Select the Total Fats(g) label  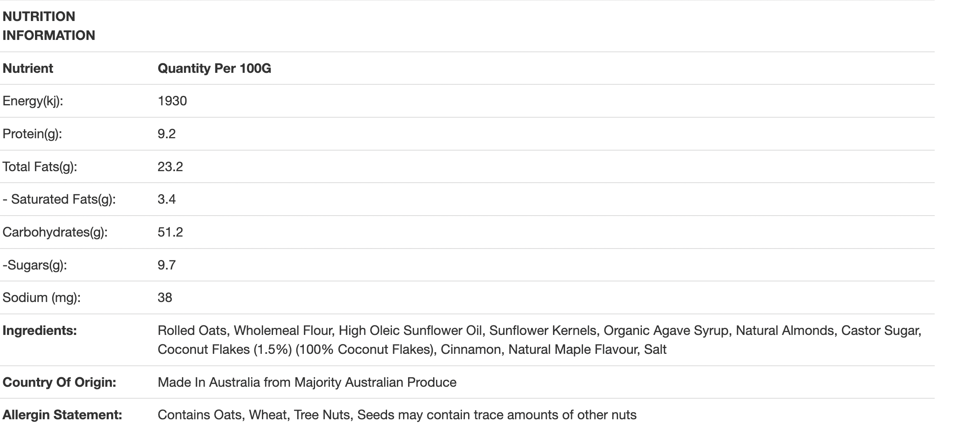point(40,167)
